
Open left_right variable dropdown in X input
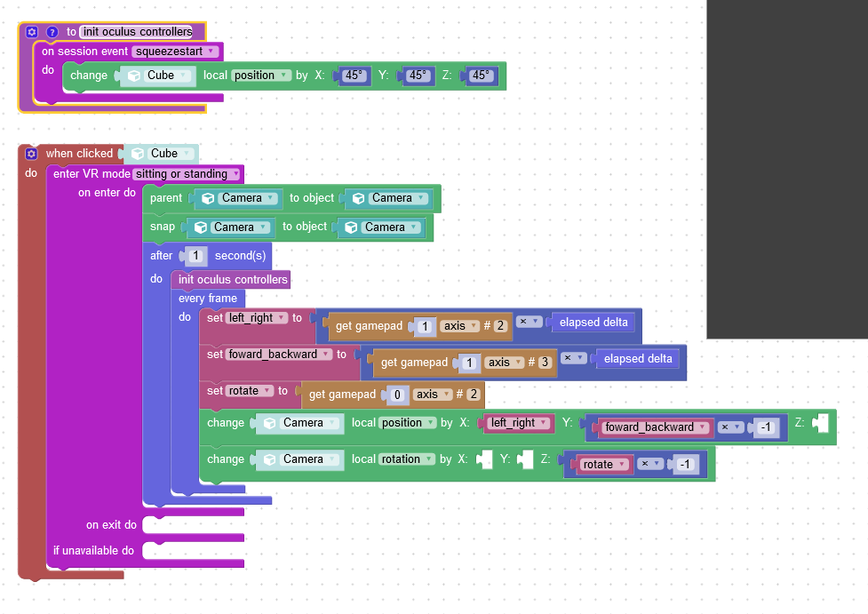click(519, 423)
